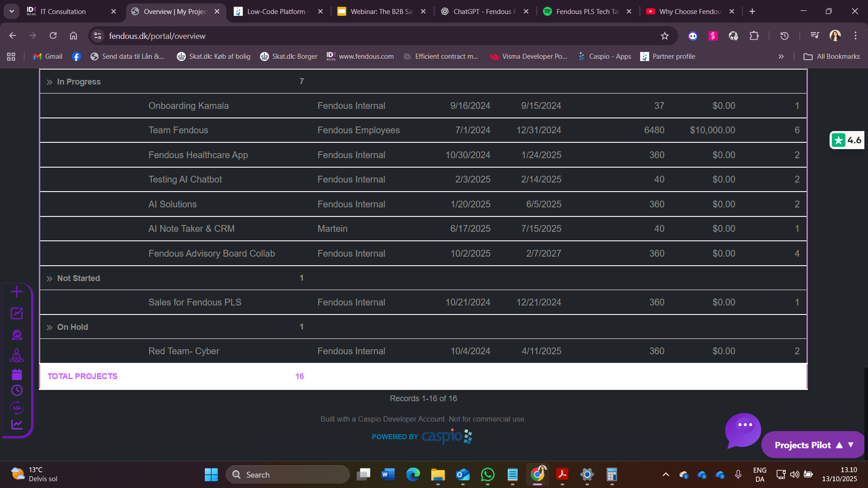Click the Projects Pilot down arrow
Image resolution: width=868 pixels, height=488 pixels.
click(x=851, y=445)
